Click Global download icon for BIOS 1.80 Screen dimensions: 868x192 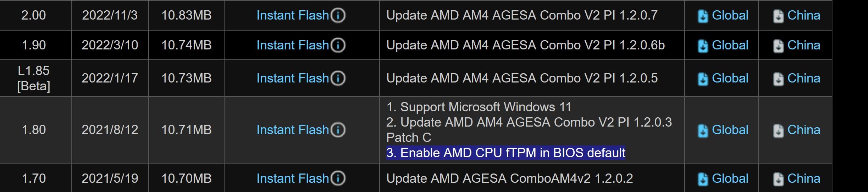tap(702, 130)
